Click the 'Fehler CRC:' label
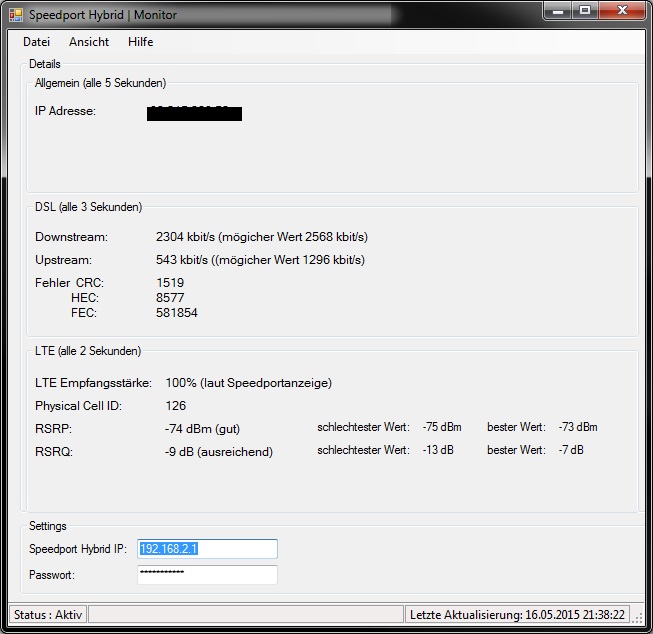653x634 pixels. pyautogui.click(x=69, y=282)
